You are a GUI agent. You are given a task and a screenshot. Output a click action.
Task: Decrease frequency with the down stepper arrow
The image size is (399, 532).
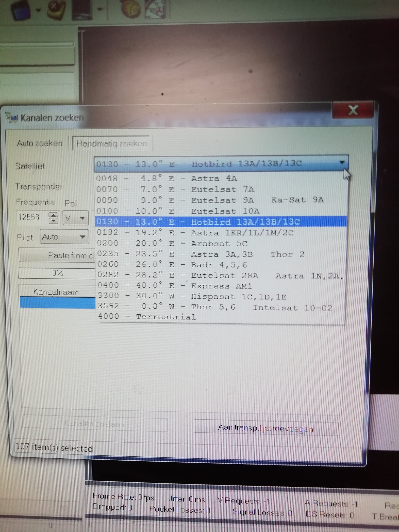tap(53, 221)
